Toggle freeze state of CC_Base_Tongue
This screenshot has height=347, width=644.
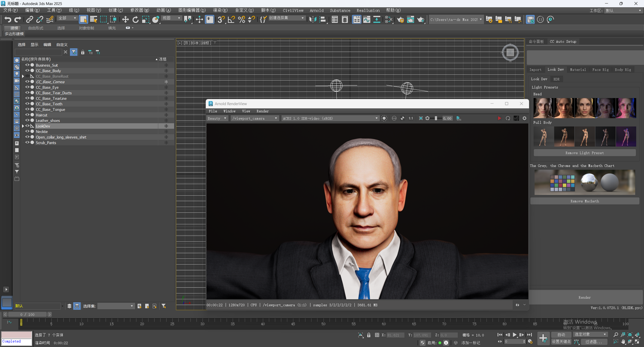pos(166,109)
